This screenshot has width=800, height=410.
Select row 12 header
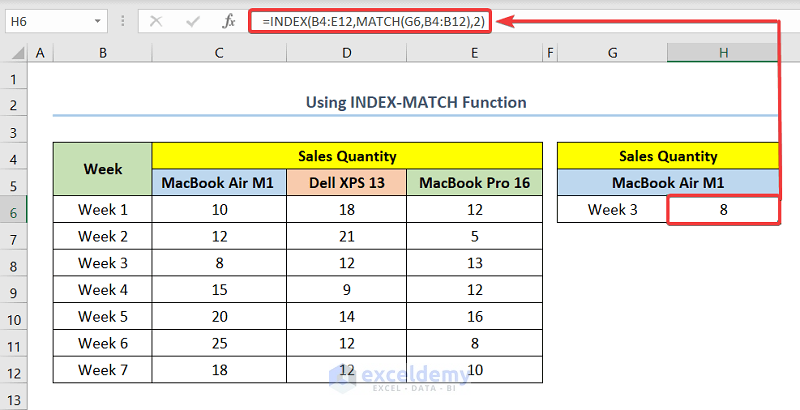[x=15, y=368]
